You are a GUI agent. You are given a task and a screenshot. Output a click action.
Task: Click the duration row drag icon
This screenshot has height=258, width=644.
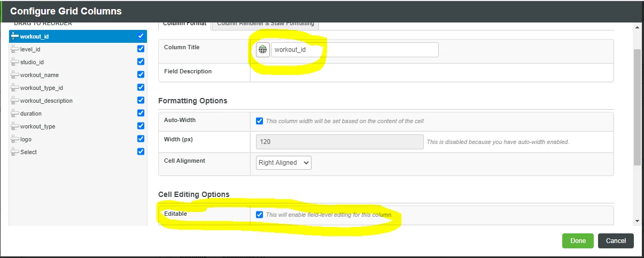[14, 113]
